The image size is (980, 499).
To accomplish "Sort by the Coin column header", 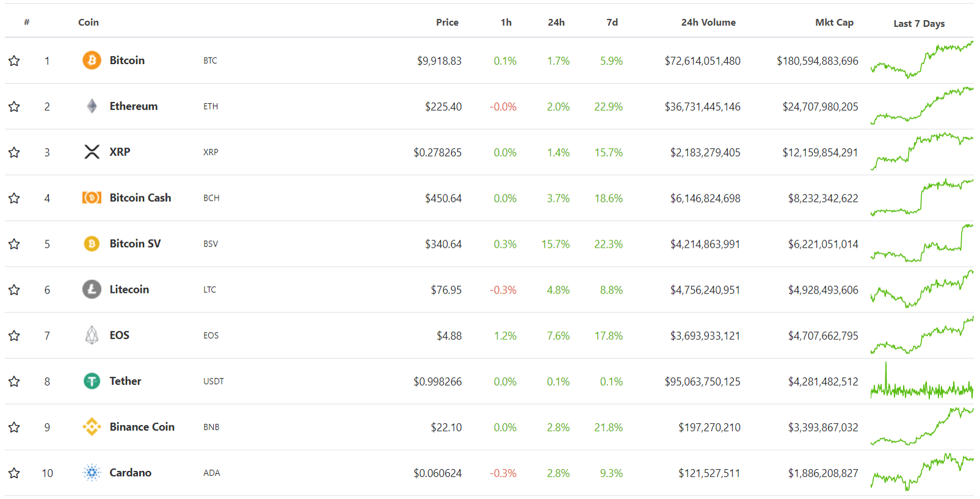I will [x=89, y=22].
